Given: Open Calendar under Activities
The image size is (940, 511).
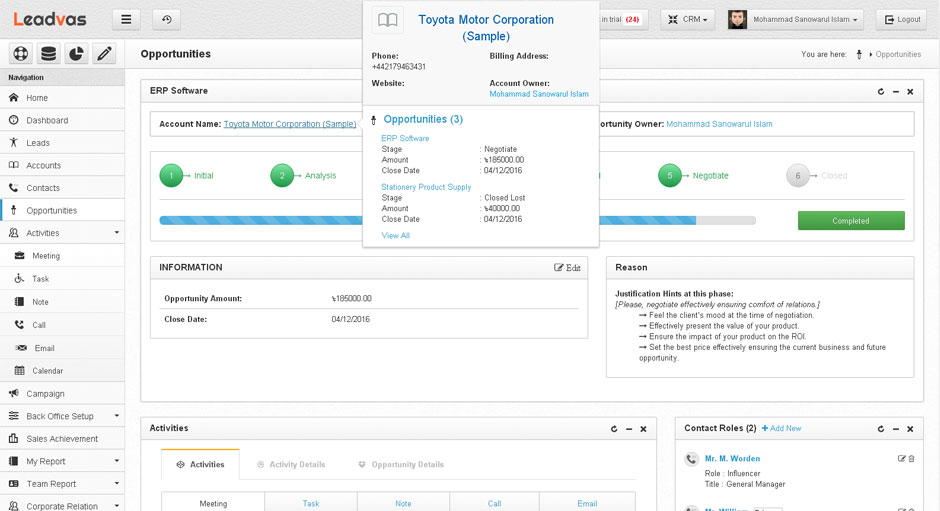Looking at the screenshot, I should point(62,371).
